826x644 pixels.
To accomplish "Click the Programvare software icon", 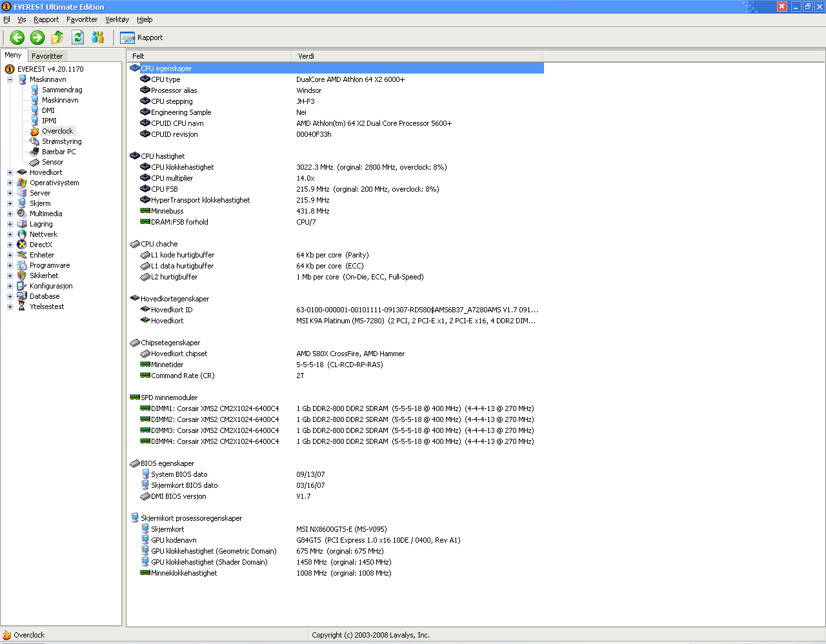I will click(22, 265).
